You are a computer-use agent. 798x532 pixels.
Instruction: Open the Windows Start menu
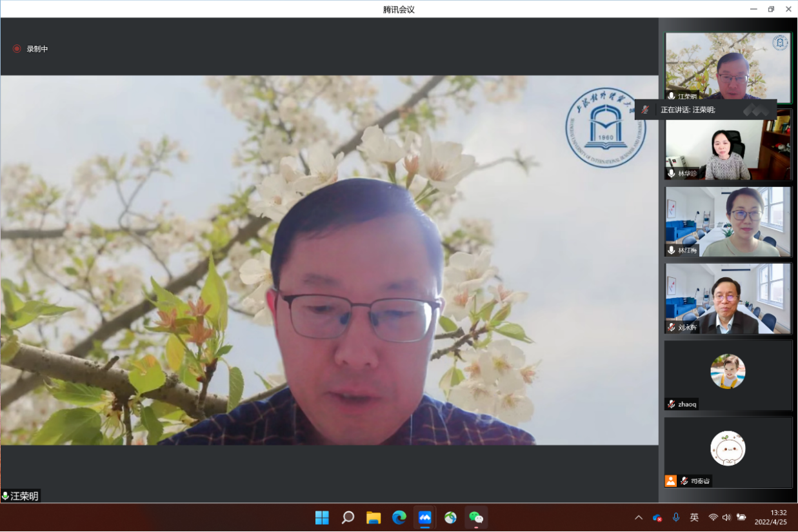click(x=322, y=517)
